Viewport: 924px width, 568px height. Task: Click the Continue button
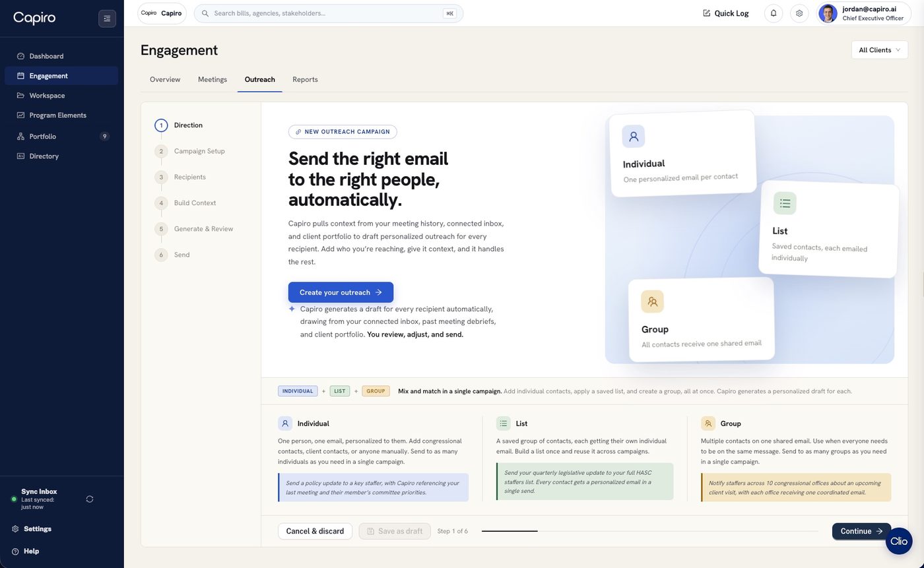coord(861,531)
